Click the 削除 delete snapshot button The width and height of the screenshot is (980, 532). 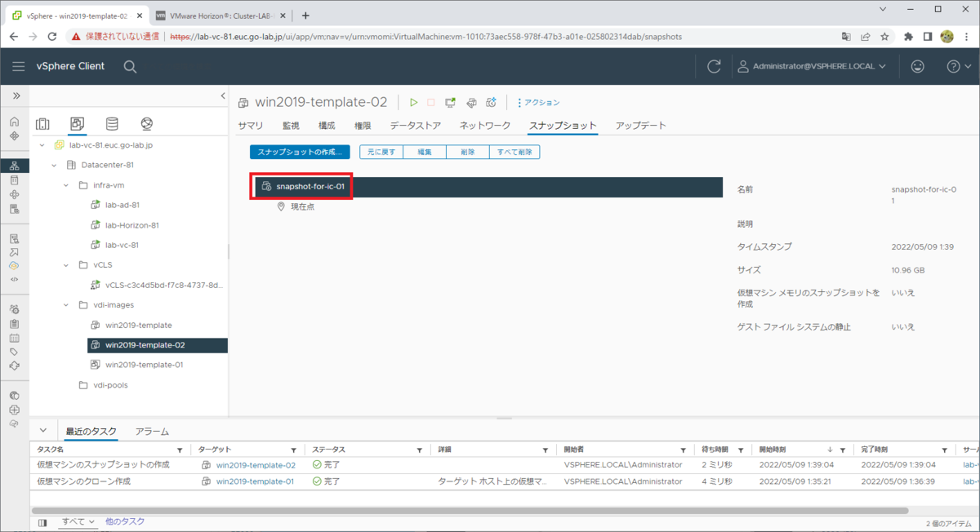(x=467, y=152)
